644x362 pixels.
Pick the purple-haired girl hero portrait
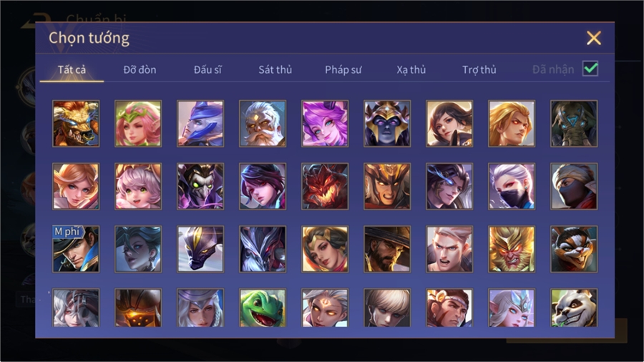tap(325, 124)
